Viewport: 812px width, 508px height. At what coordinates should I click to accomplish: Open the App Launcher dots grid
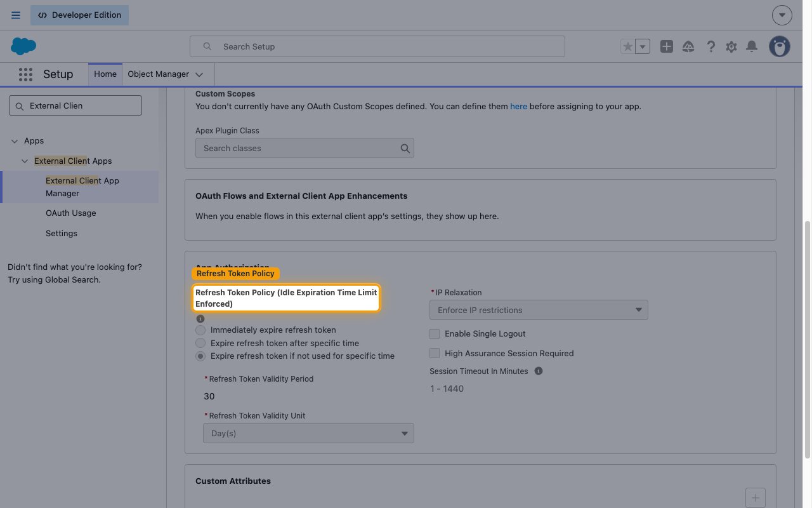pos(25,74)
